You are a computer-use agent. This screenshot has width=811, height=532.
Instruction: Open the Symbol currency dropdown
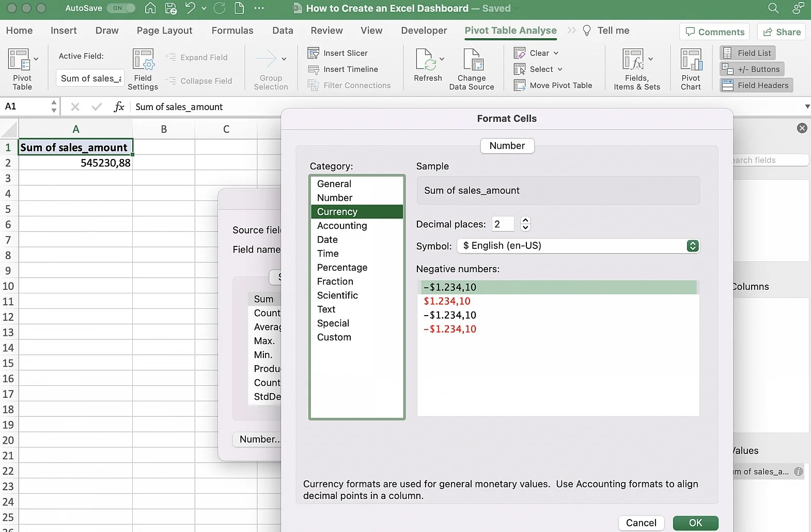[579, 246]
